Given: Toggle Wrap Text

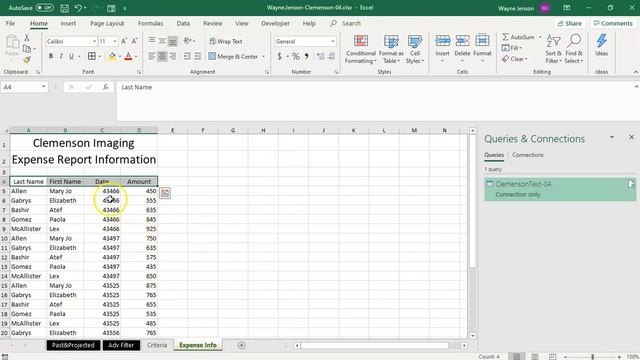Looking at the screenshot, I should tap(226, 41).
